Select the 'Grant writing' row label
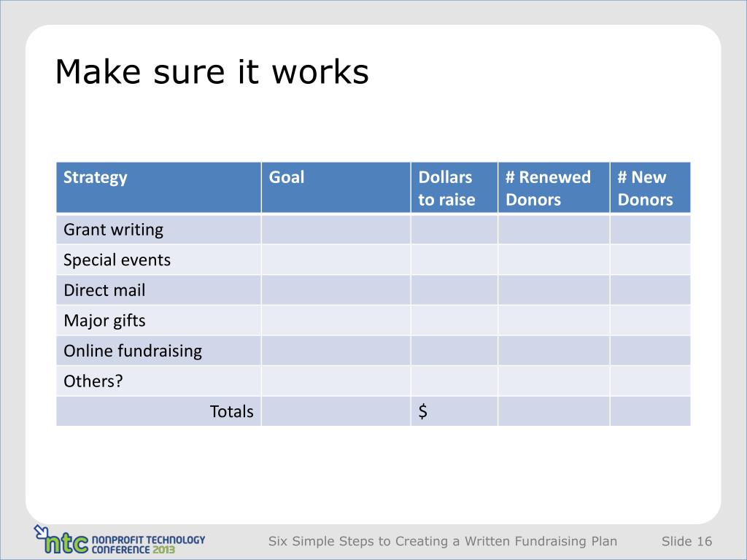Screen dimensions: 747x560 pos(113,230)
